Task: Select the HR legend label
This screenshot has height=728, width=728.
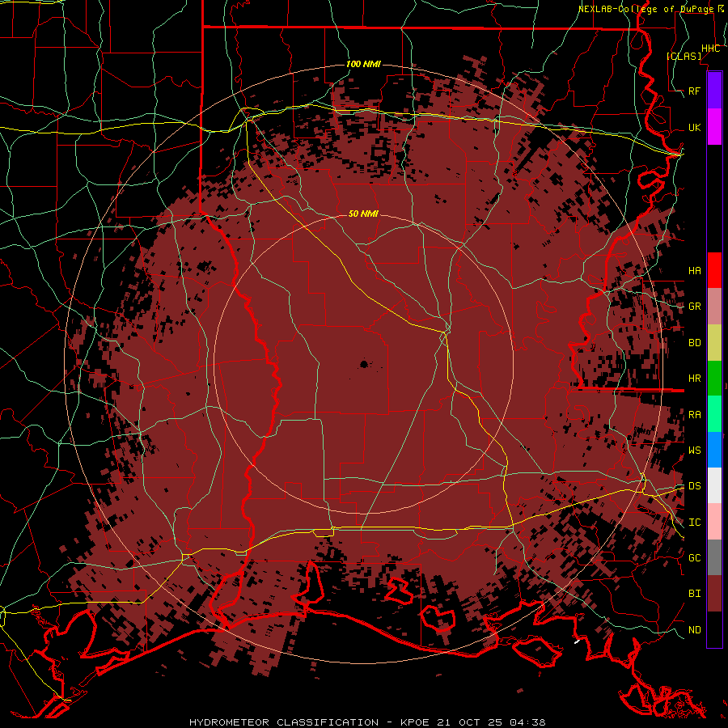Action: click(695, 379)
